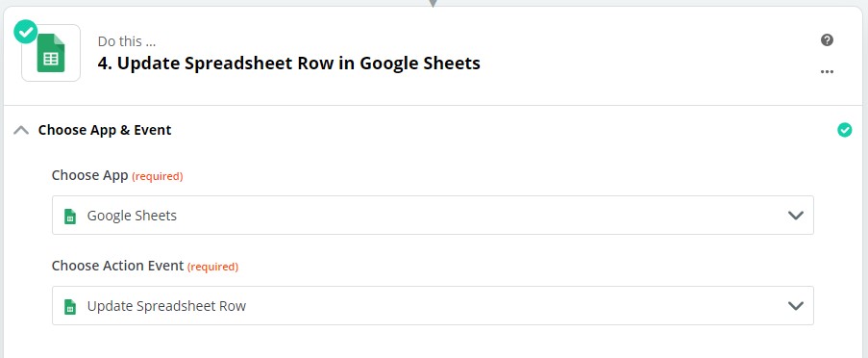The height and width of the screenshot is (358, 868).
Task: Click the Choose App & Event section heading
Action: point(105,130)
